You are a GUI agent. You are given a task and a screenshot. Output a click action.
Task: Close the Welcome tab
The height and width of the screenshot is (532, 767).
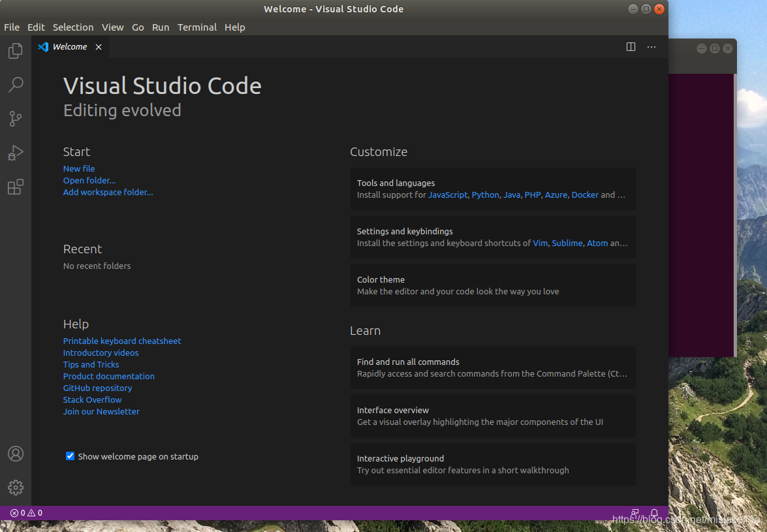pos(99,47)
